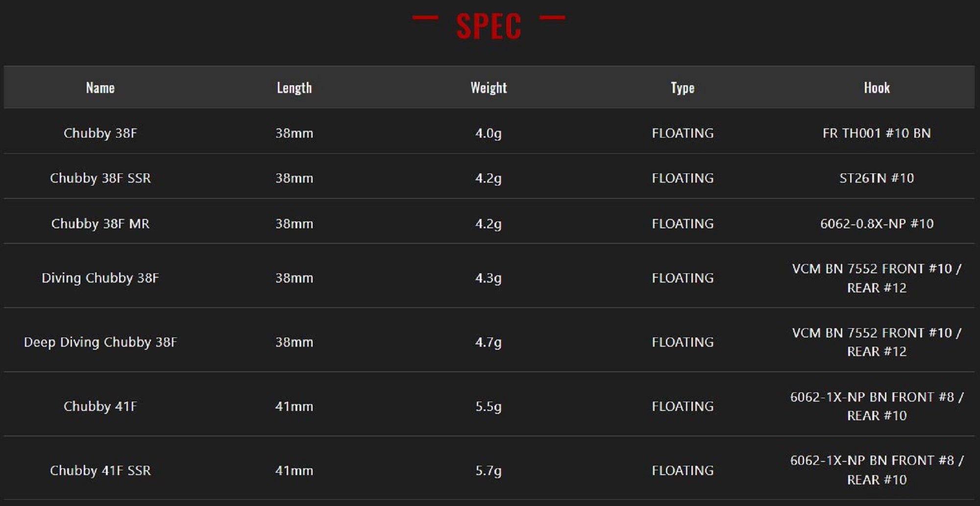Select the Chubby 38F MR row name
Image resolution: width=980 pixels, height=506 pixels.
coord(100,224)
